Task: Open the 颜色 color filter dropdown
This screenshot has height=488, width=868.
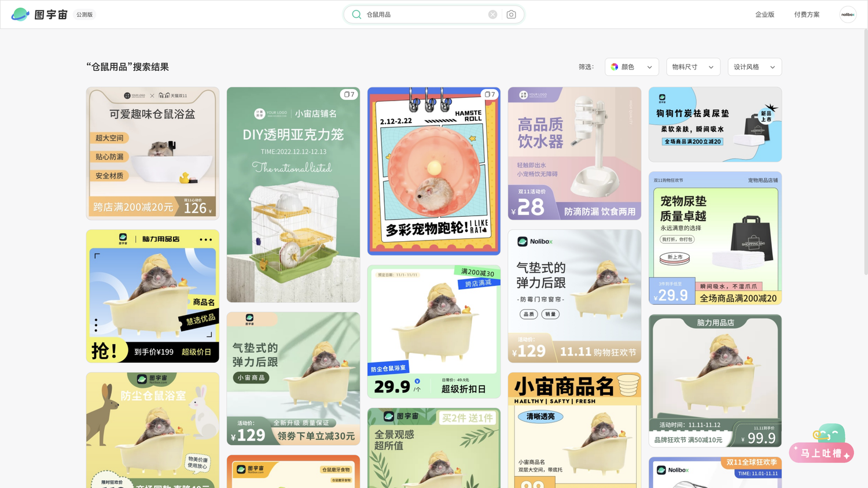Action: pyautogui.click(x=632, y=67)
